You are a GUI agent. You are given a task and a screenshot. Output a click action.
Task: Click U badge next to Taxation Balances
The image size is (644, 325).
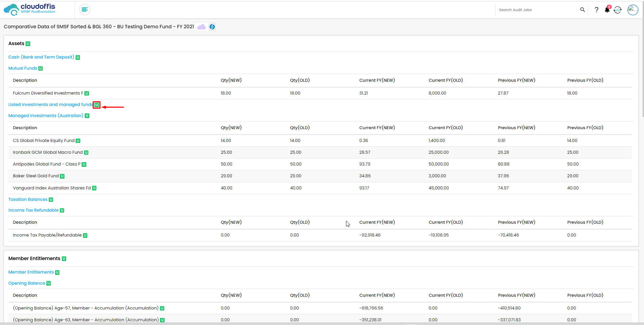click(51, 200)
